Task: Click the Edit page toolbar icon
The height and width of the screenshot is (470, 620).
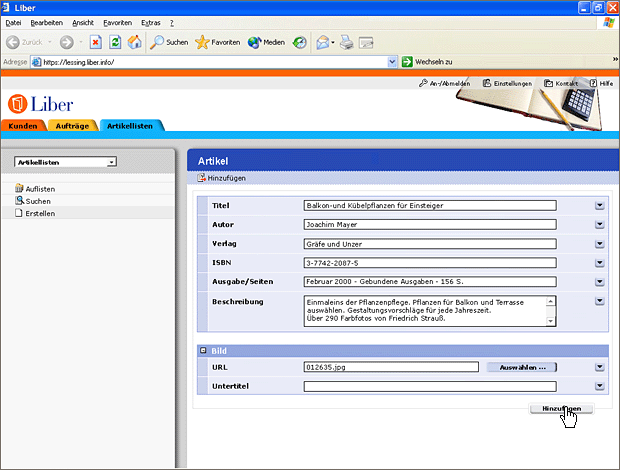Action: click(x=366, y=42)
